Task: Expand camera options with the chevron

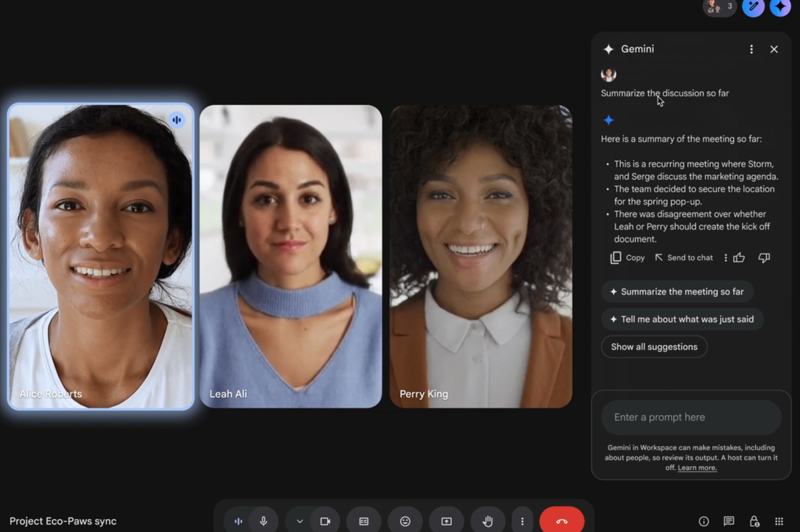Action: 299,521
